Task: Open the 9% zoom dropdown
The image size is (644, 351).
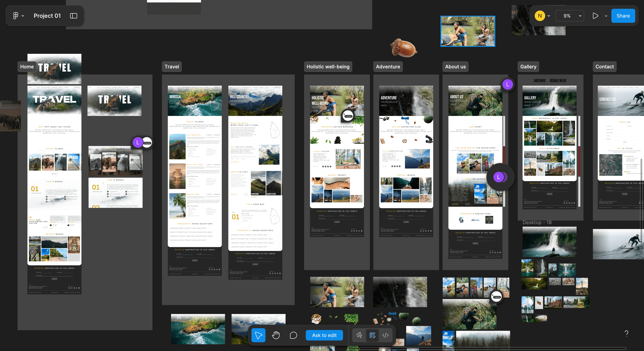Action: click(570, 16)
